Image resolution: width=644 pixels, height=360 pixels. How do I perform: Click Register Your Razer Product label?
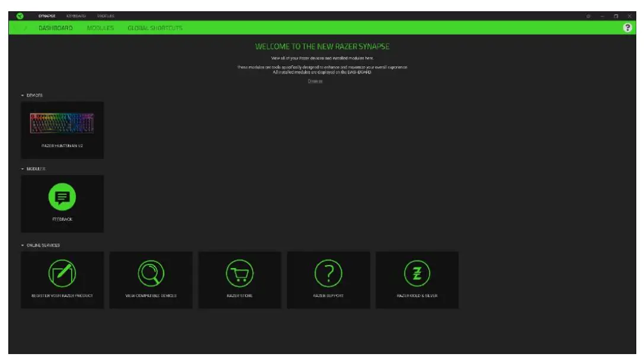coord(62,296)
